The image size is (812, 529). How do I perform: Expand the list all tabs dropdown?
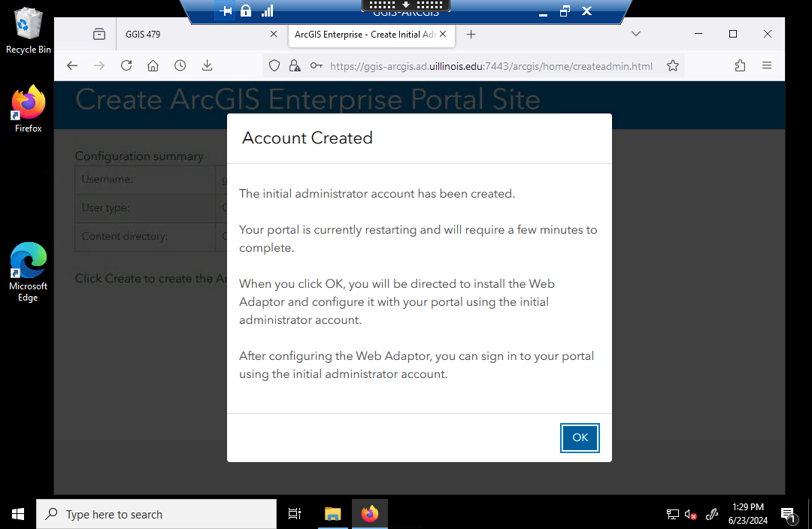pyautogui.click(x=635, y=34)
